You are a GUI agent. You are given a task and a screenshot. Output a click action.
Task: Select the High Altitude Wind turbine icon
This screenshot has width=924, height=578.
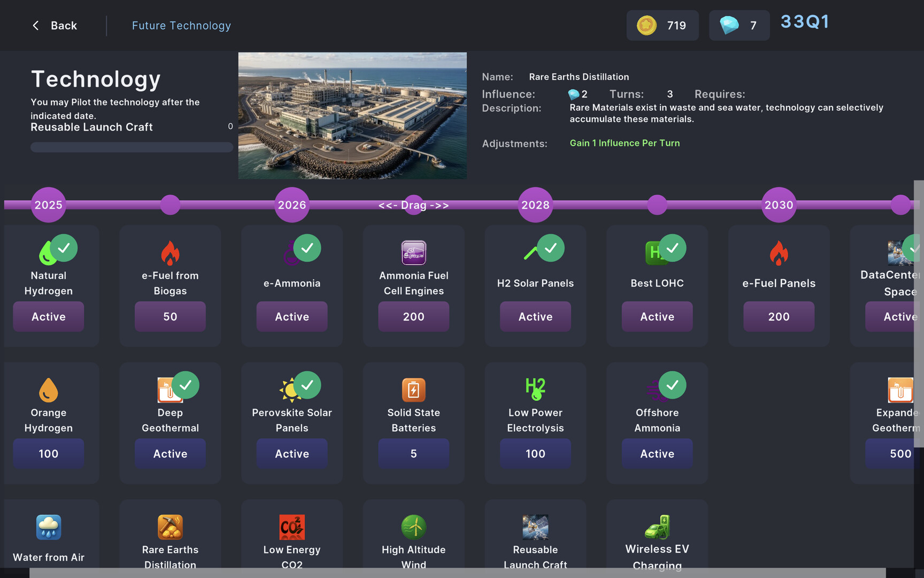(413, 527)
